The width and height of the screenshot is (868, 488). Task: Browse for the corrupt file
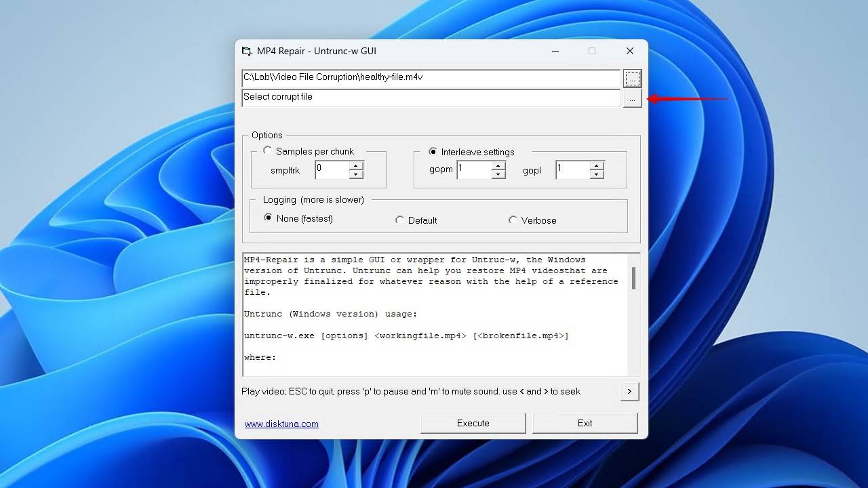(x=632, y=99)
